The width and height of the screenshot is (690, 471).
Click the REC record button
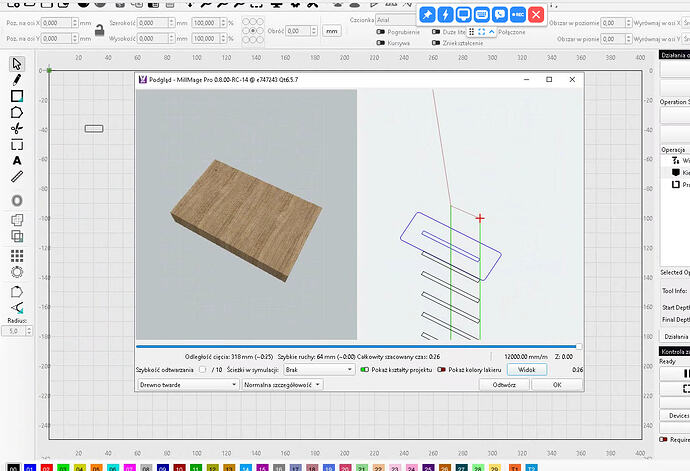click(518, 14)
